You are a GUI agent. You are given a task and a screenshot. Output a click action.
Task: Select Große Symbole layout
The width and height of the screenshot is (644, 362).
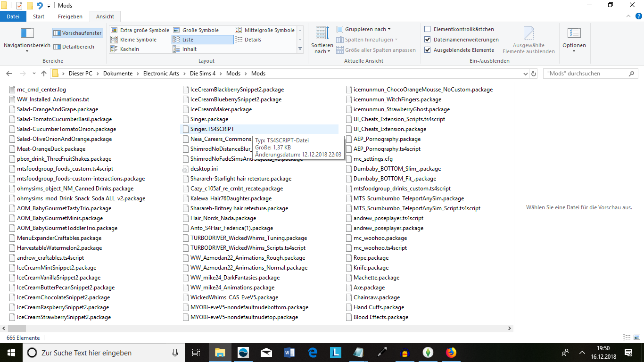tap(196, 30)
